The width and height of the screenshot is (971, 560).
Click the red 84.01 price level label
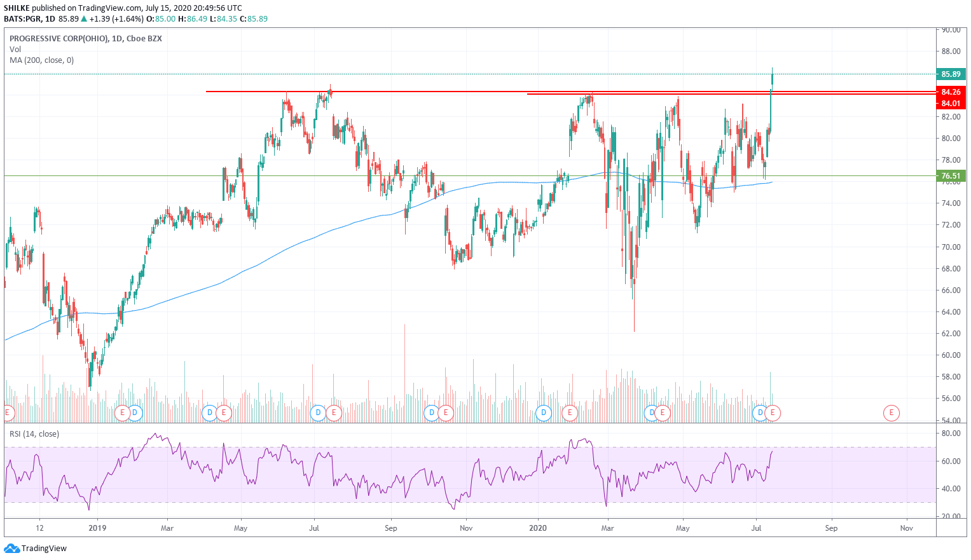coord(951,104)
